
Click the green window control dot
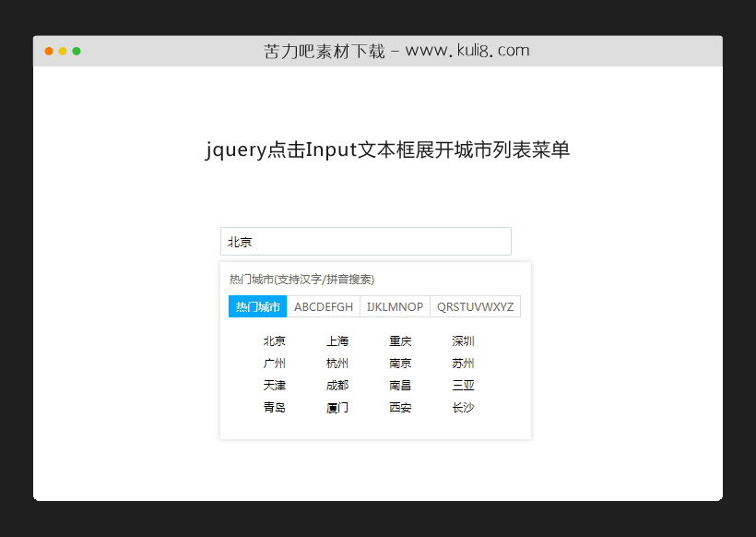76,52
